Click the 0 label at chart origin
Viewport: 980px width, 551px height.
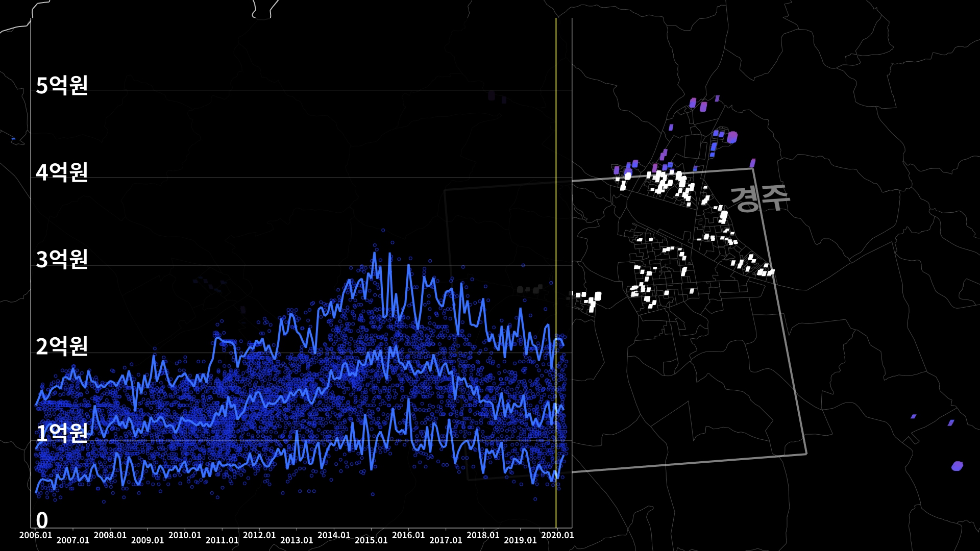(42, 520)
